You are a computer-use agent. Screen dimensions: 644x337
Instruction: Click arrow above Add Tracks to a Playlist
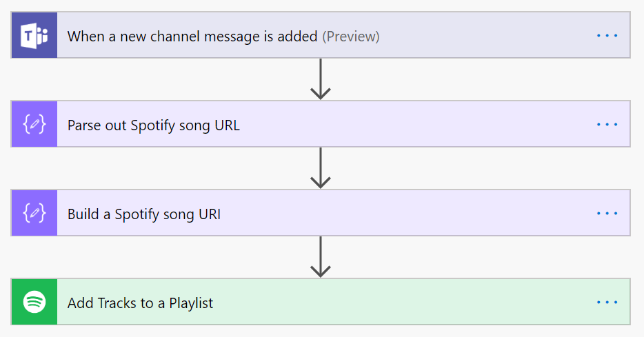click(x=321, y=256)
